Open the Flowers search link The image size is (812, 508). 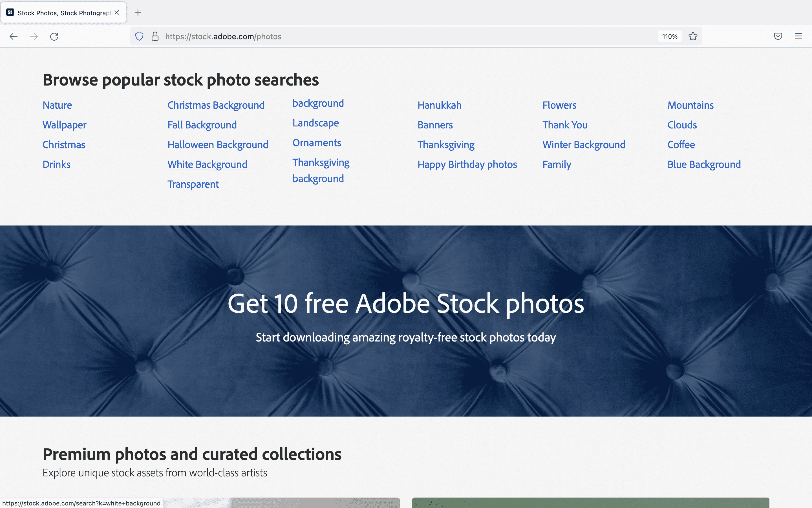[559, 105]
